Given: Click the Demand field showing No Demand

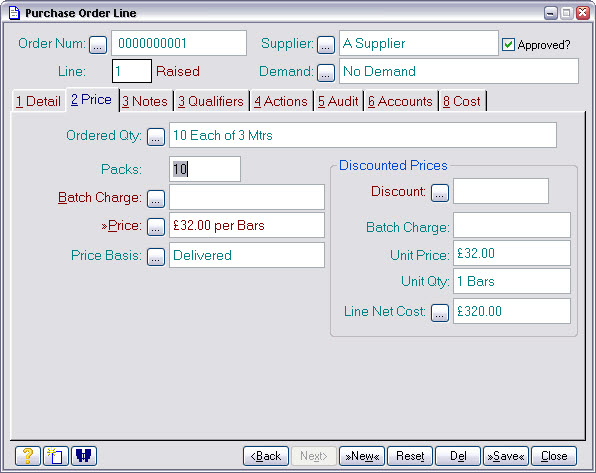Looking at the screenshot, I should click(x=459, y=71).
